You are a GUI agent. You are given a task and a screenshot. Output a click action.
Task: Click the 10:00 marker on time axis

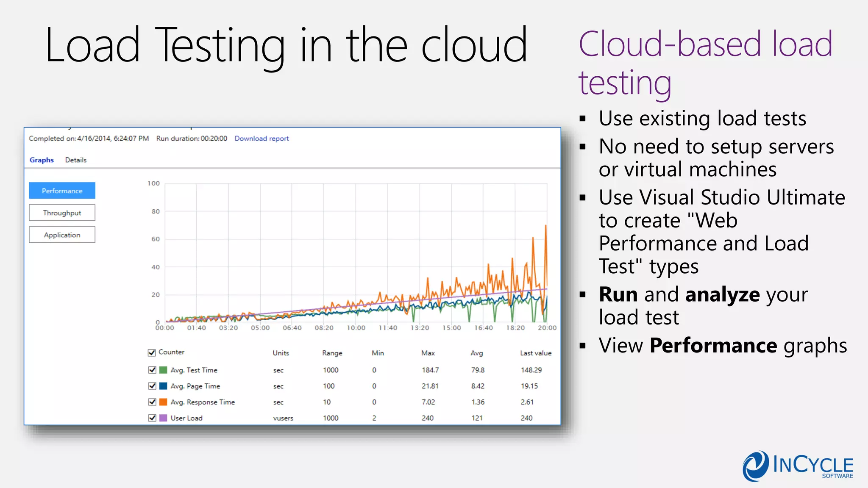click(356, 328)
